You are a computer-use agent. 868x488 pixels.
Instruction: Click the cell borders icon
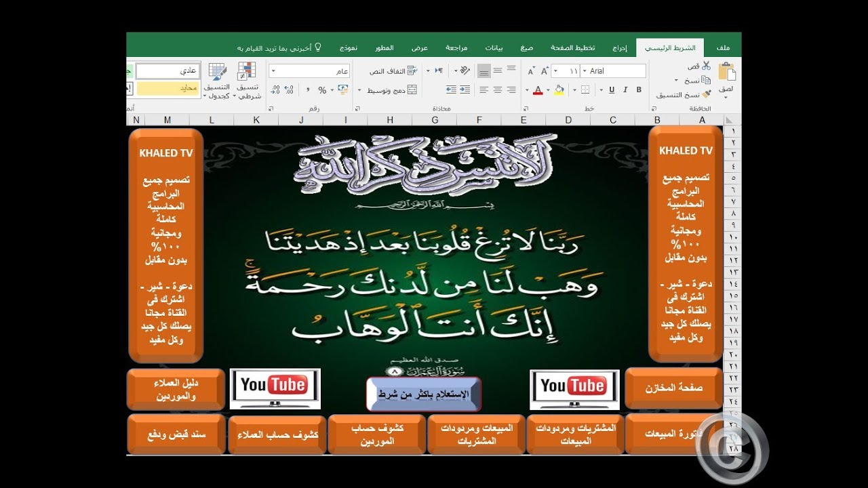pos(585,89)
